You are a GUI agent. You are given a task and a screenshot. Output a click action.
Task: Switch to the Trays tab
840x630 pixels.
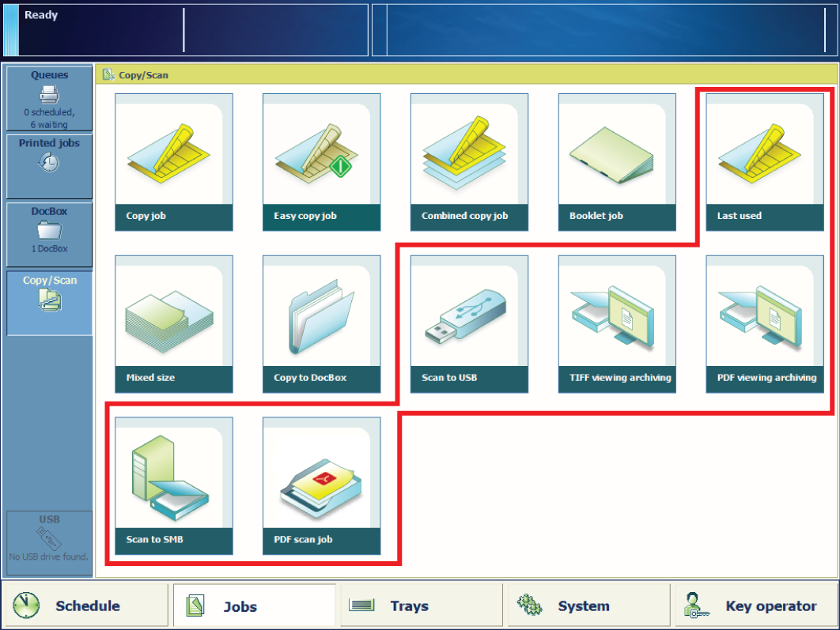pyautogui.click(x=419, y=605)
